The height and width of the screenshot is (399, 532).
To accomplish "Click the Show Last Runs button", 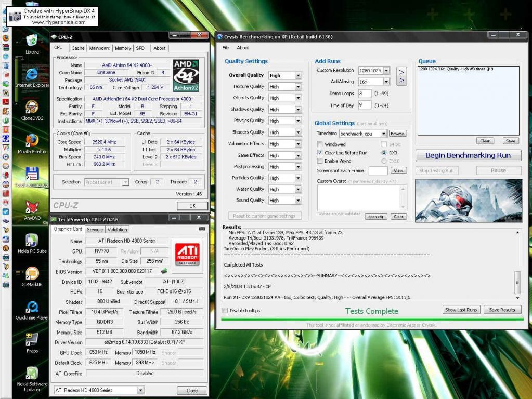I will tap(461, 310).
